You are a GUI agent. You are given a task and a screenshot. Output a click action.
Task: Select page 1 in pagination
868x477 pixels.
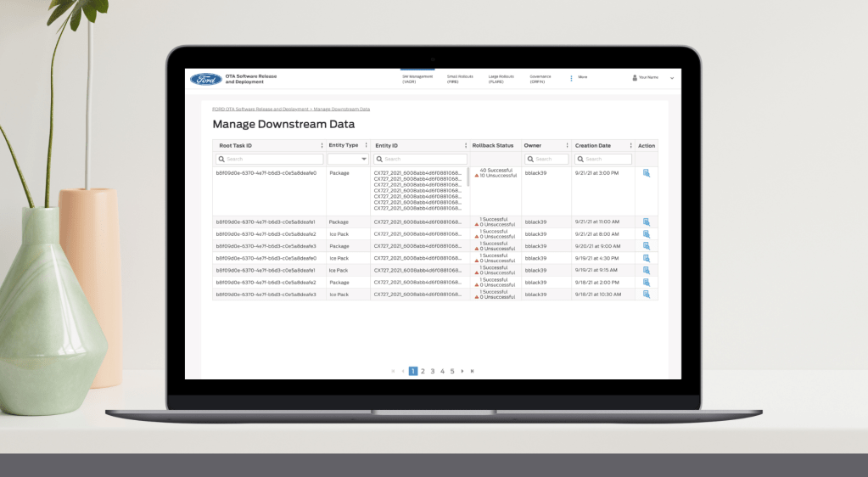click(413, 371)
